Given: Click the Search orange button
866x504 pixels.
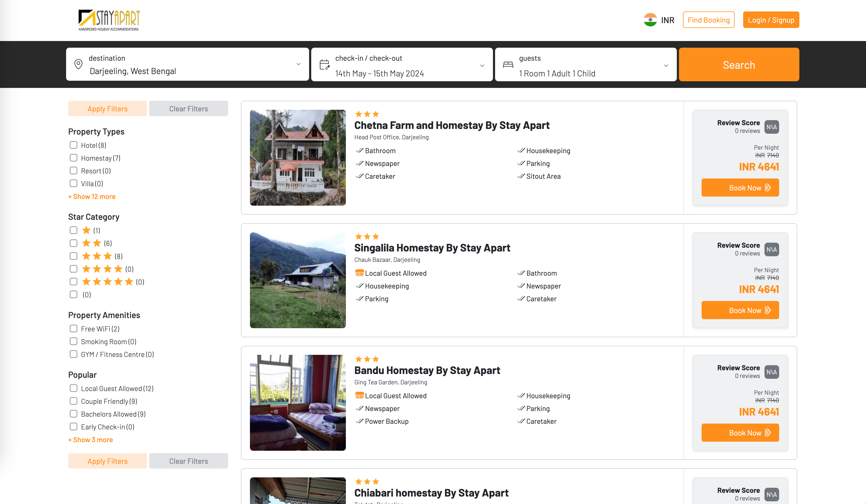Looking at the screenshot, I should (x=739, y=64).
